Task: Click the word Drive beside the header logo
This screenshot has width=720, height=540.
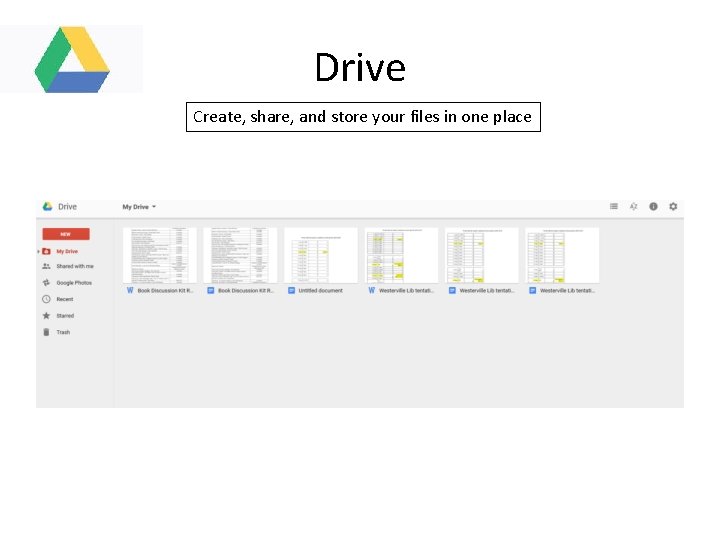Action: [68, 207]
